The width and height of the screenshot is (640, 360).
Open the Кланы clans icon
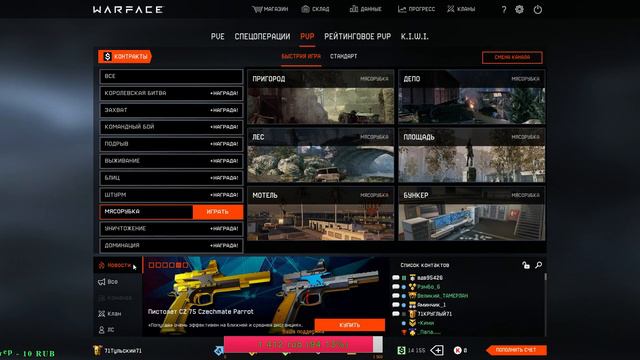tap(451, 9)
